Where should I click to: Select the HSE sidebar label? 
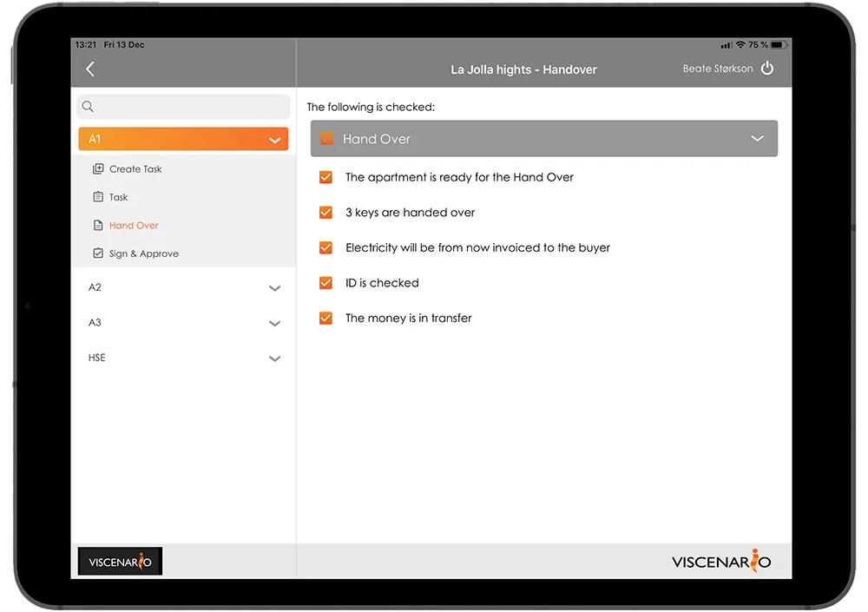[x=97, y=358]
